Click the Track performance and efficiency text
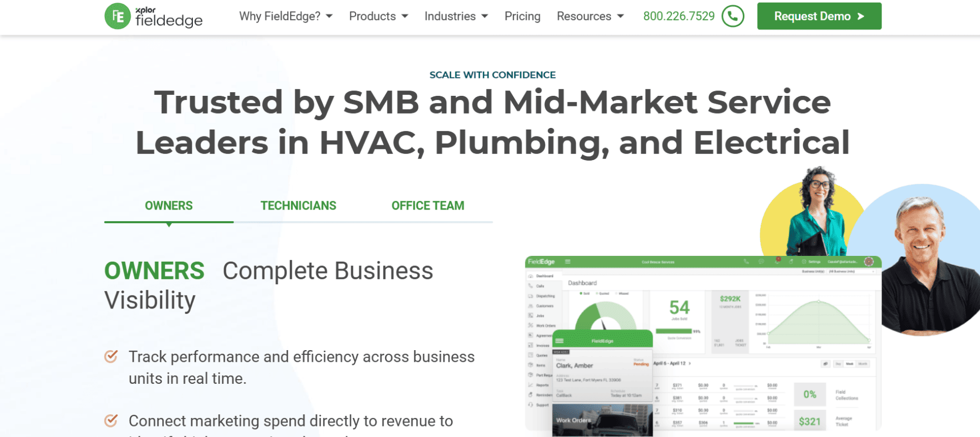 point(301,368)
